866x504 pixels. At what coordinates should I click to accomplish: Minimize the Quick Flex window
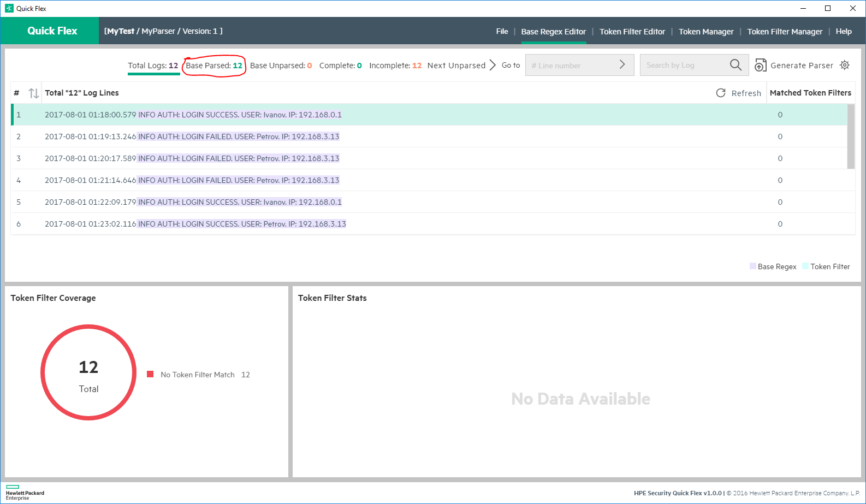click(x=803, y=8)
